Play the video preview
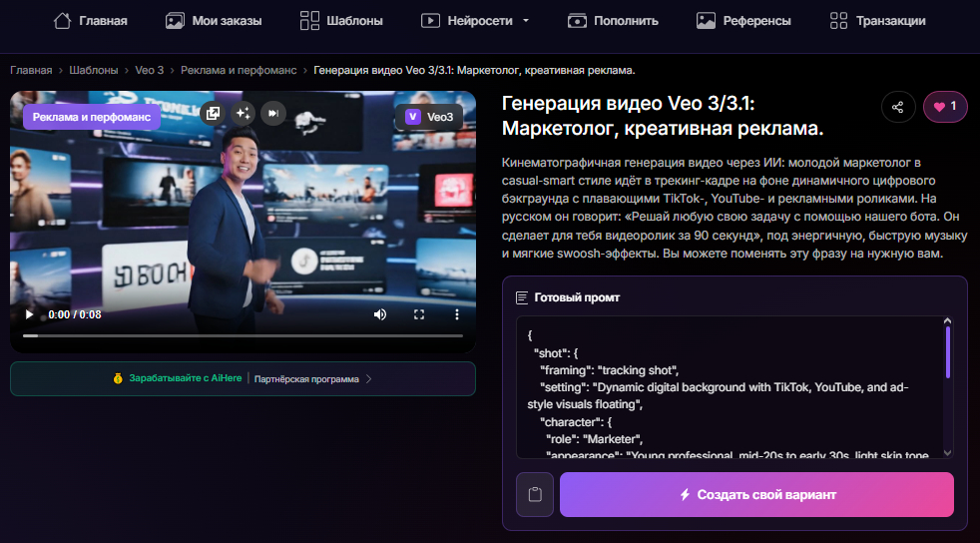Screen dimensions: 980x543 point(29,314)
